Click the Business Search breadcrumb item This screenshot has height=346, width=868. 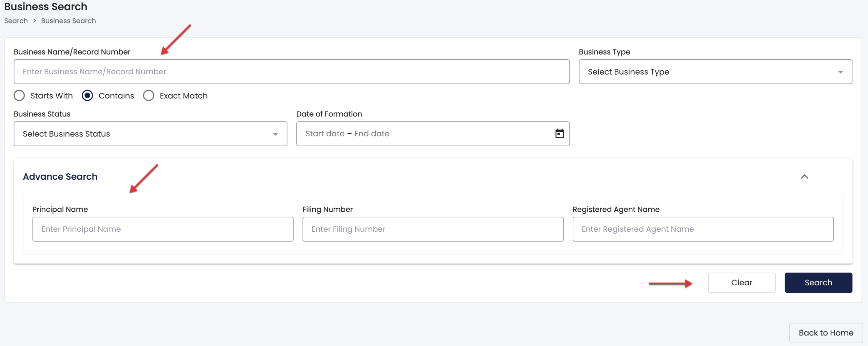(x=68, y=21)
